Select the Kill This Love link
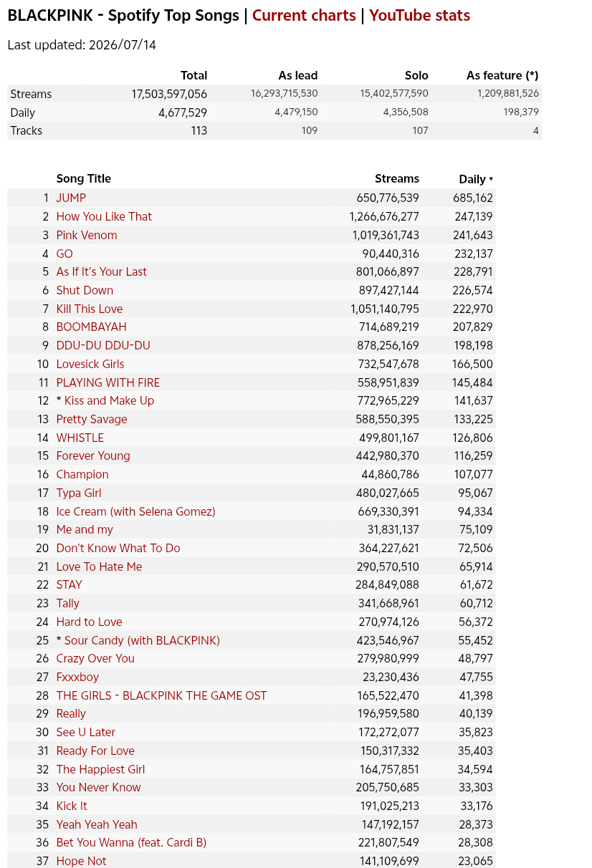 (x=90, y=309)
